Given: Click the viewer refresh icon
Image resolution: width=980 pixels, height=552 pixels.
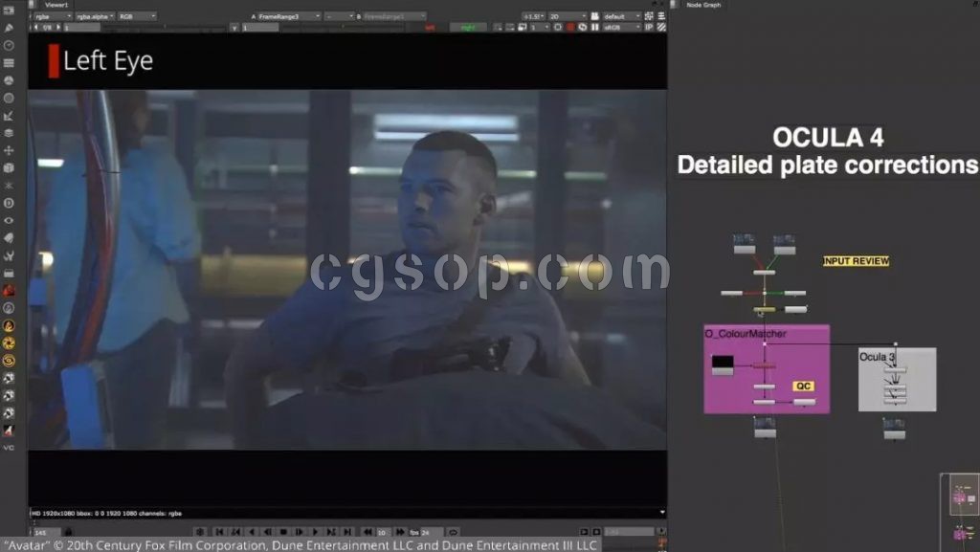Looking at the screenshot, I should coord(582,28).
